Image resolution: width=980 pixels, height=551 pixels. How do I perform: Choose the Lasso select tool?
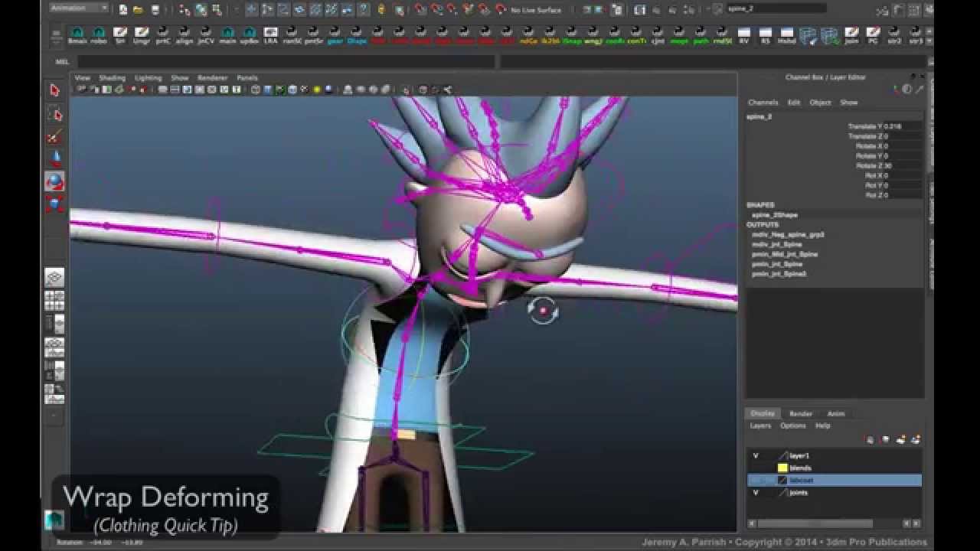tap(54, 114)
